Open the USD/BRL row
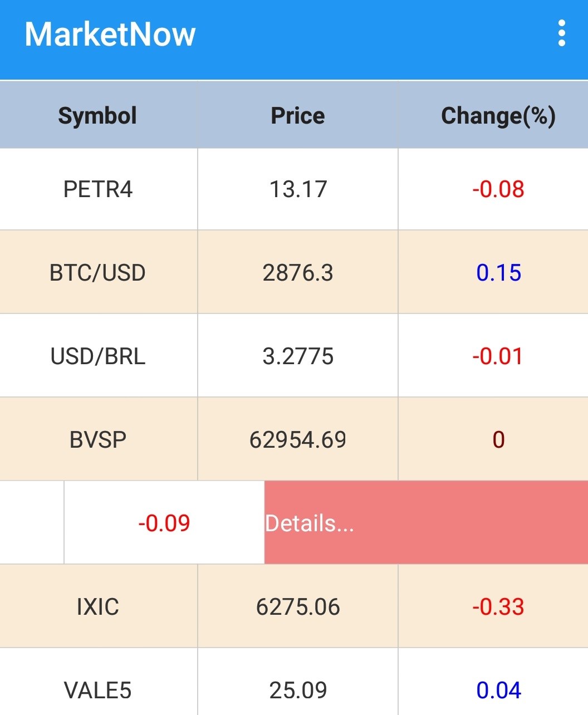 pos(98,356)
